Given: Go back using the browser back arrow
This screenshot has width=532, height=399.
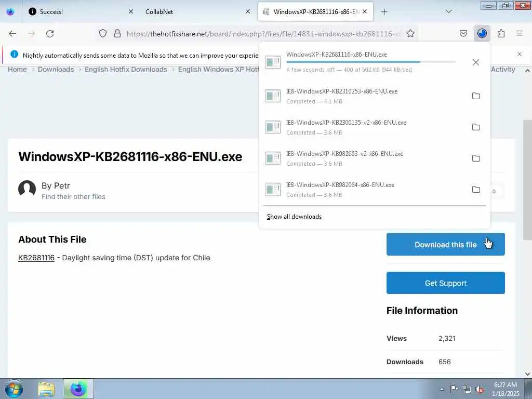Looking at the screenshot, I should pos(12,33).
